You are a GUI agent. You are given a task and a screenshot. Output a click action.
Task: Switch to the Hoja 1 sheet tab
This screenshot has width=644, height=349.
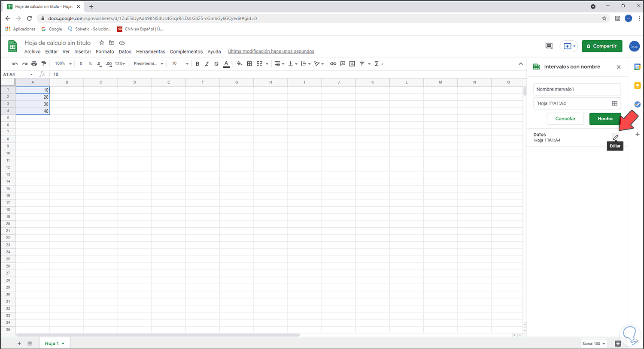52,343
